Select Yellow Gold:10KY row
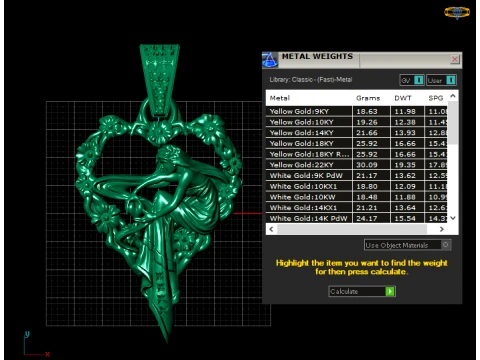This screenshot has width=480, height=360. (357, 122)
